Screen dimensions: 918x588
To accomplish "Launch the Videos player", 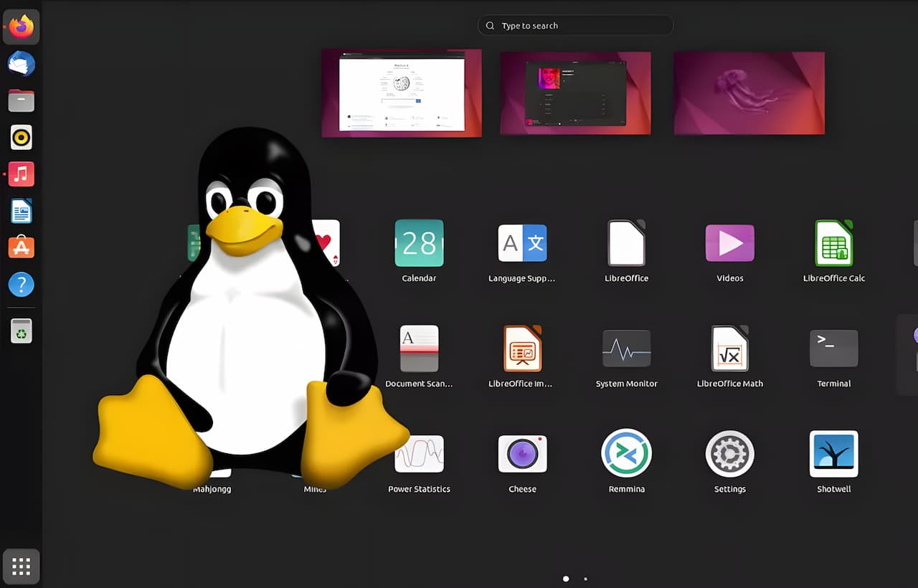I will point(729,244).
